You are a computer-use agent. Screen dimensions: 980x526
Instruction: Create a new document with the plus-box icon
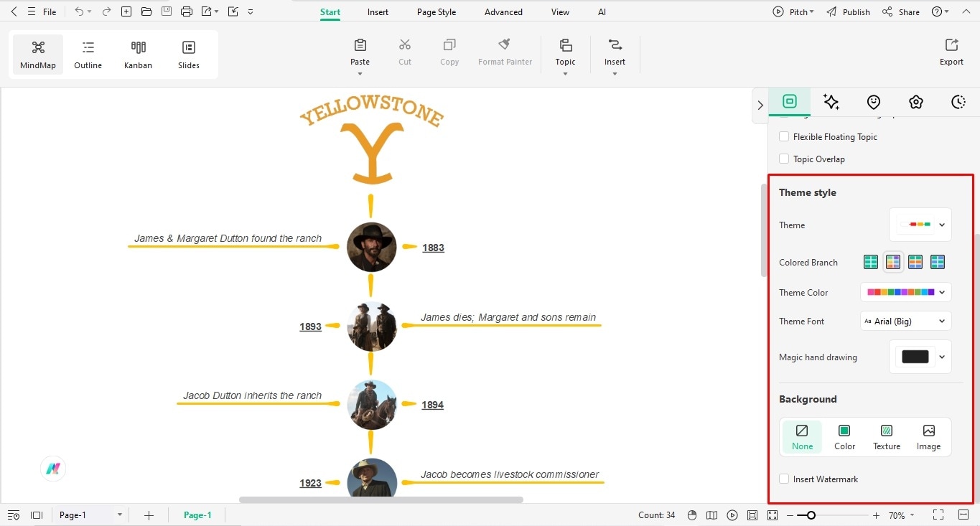(x=126, y=11)
